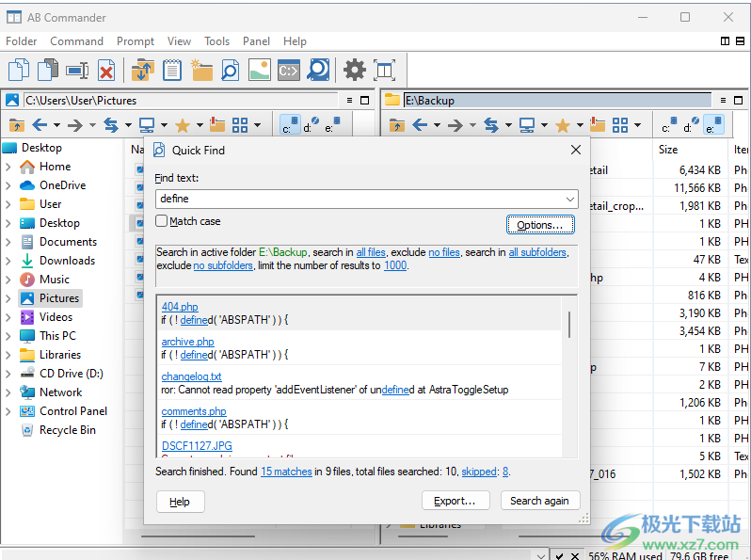This screenshot has height=560, width=751.
Task: Click the full screen bracket toolbar icon
Action: click(384, 70)
